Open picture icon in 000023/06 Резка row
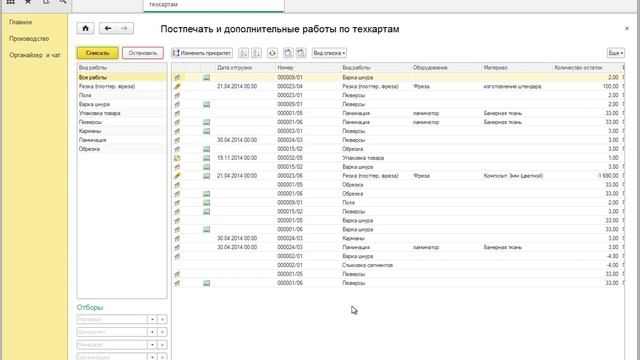The height and width of the screenshot is (360, 640). (x=207, y=176)
